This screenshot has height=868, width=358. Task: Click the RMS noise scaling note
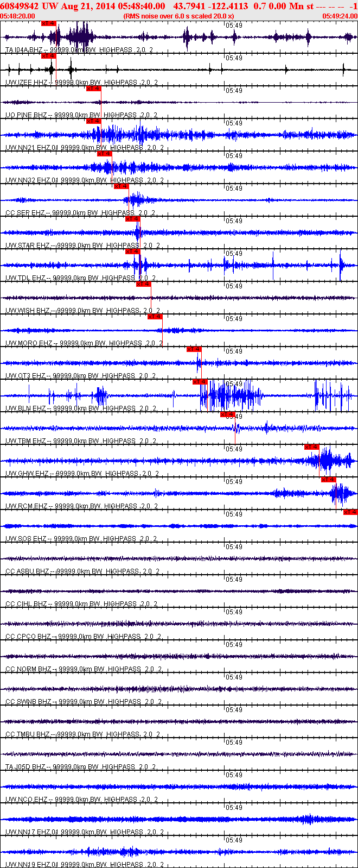[x=179, y=16]
